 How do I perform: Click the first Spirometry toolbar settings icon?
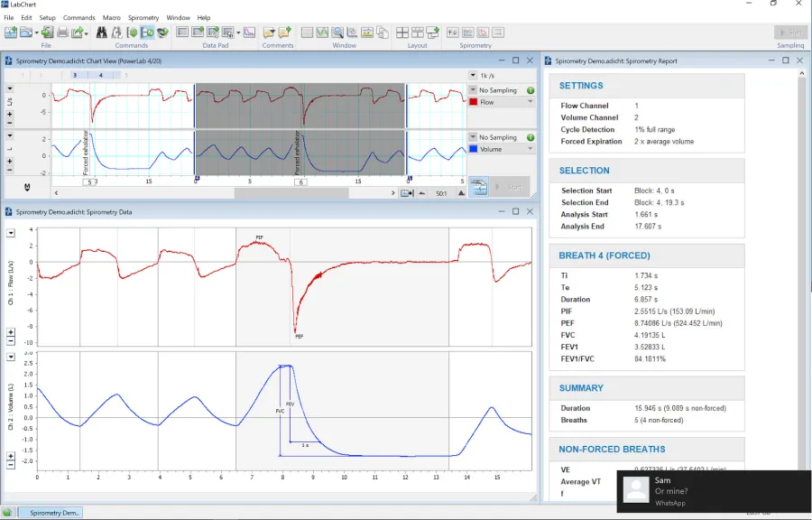point(453,32)
